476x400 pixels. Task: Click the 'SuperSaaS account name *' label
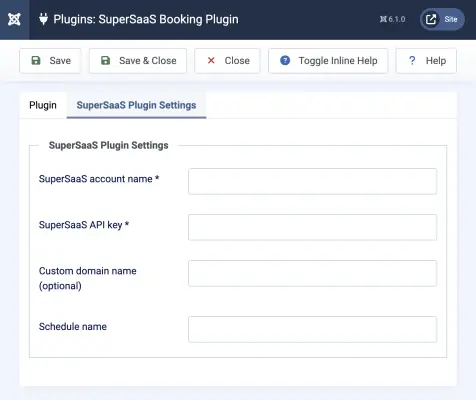[99, 179]
